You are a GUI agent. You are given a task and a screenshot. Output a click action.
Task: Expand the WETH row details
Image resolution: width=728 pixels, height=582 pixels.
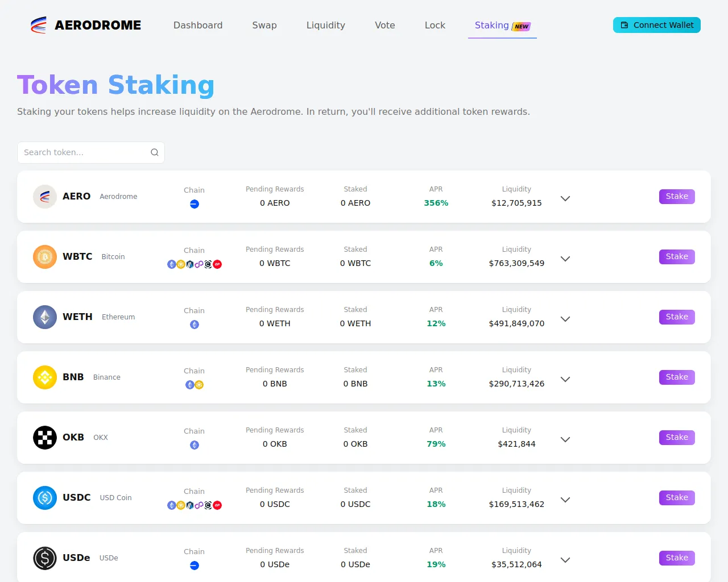[565, 319]
